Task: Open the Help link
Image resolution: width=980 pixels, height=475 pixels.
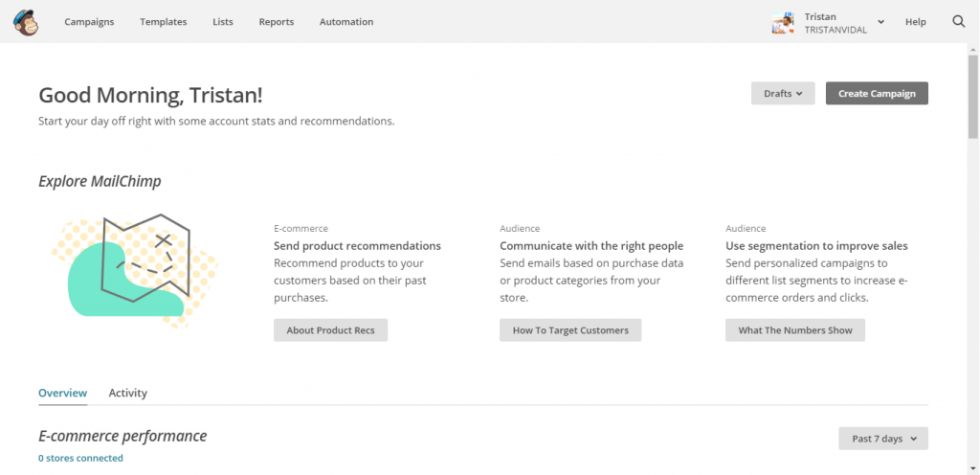Action: [x=916, y=22]
